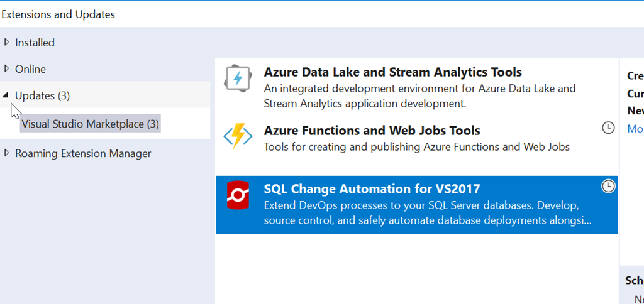Select the Installed category label
Screen dimensions: 644x304
coord(35,43)
